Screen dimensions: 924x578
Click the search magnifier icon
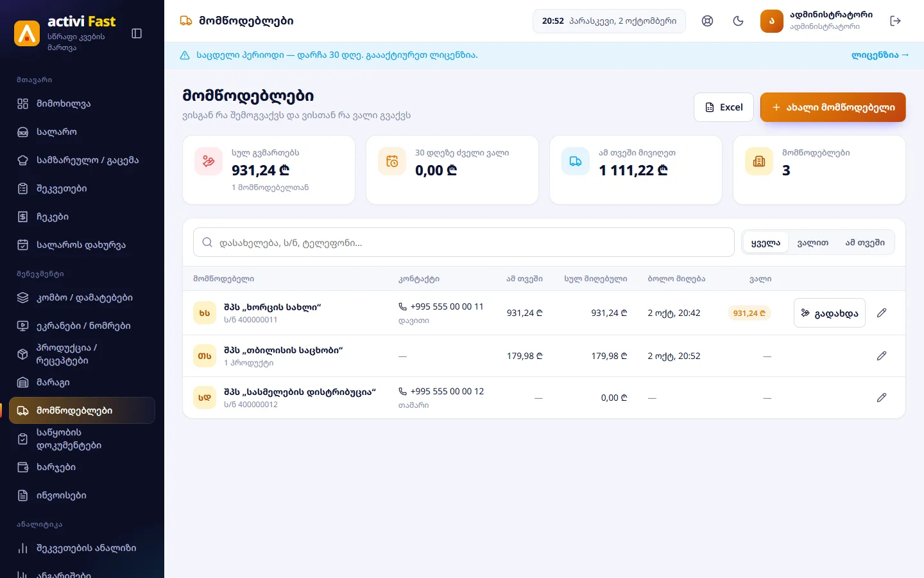point(207,242)
